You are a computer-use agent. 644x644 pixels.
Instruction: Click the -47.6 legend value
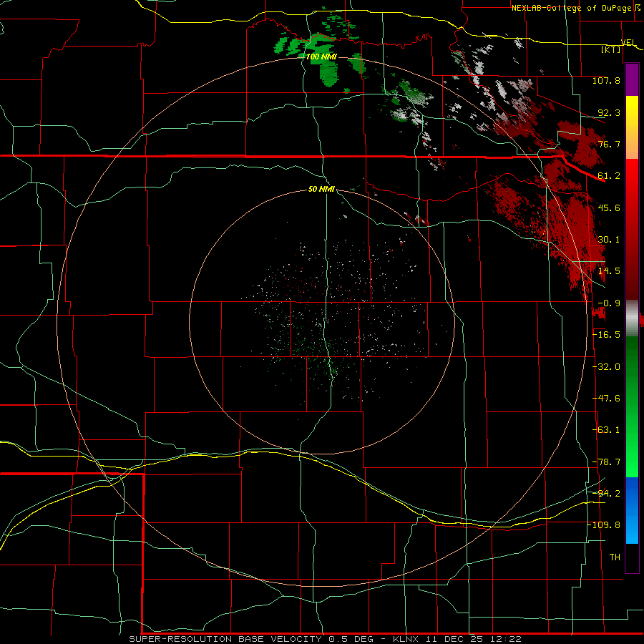click(x=607, y=399)
